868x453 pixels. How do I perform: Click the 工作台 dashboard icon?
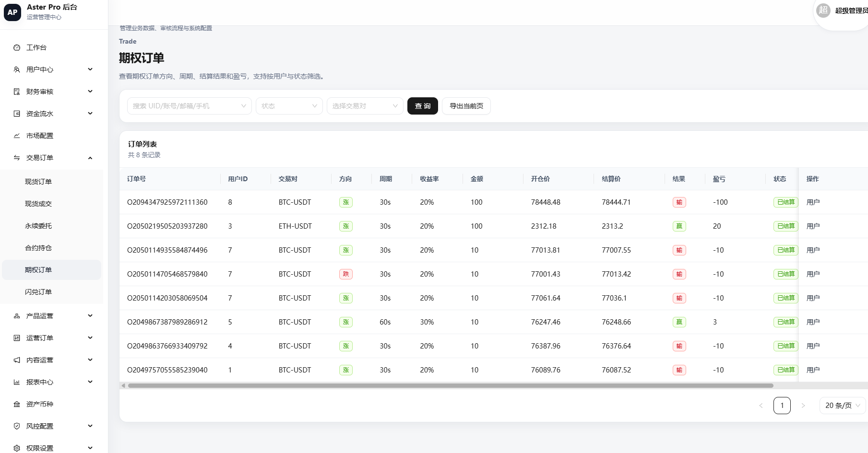[17, 47]
